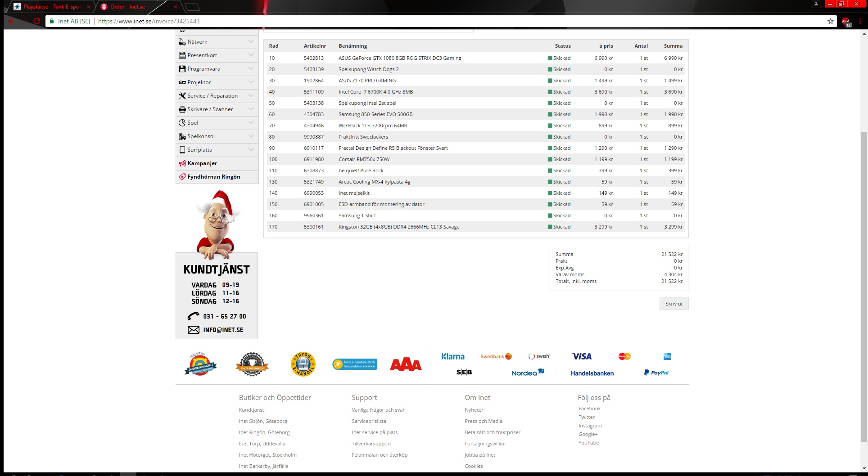Click the Skrivare / Scanner printer icon
This screenshot has width=868, height=476.
coord(182,109)
